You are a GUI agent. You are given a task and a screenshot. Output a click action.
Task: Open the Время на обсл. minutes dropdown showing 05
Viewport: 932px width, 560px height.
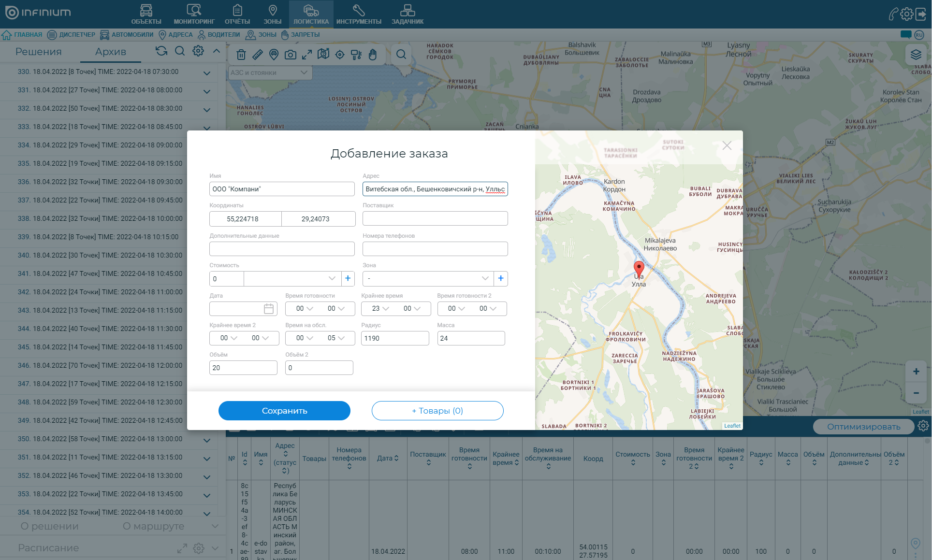[336, 338]
